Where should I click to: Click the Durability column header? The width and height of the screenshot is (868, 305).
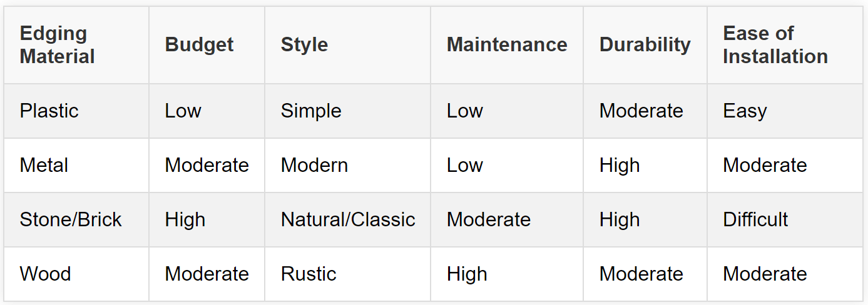645,45
